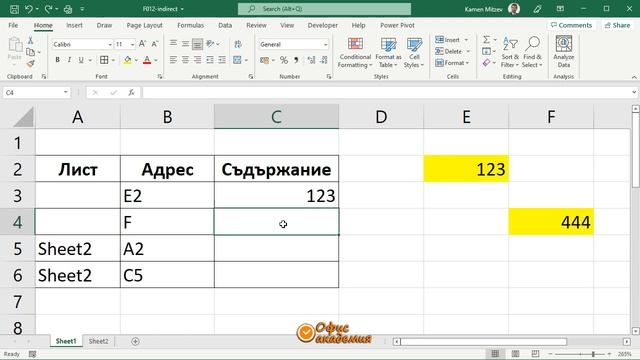Screen dimensions: 640x360
Task: Switch to Formulas ribbon tab
Action: point(191,25)
